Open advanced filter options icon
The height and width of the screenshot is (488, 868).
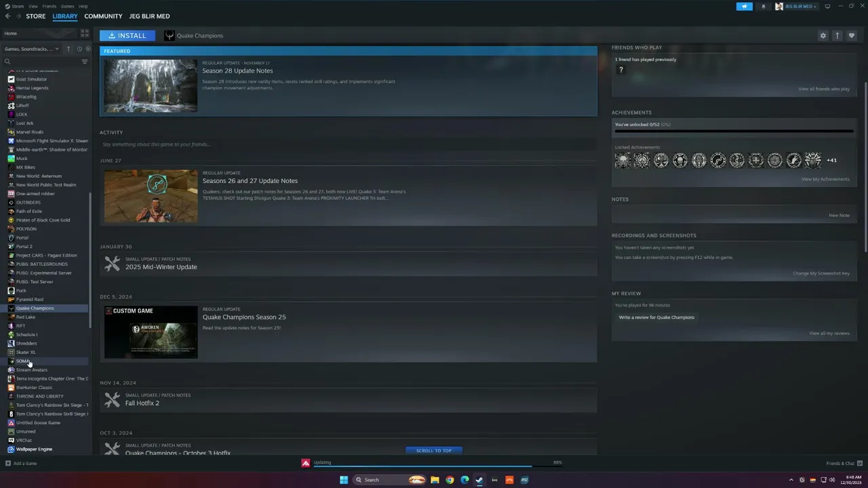[85, 62]
